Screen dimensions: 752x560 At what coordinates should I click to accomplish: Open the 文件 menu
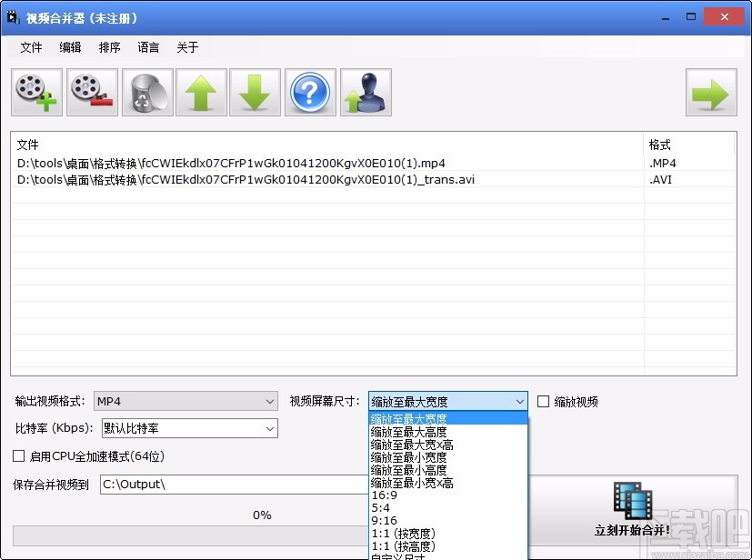click(x=31, y=47)
